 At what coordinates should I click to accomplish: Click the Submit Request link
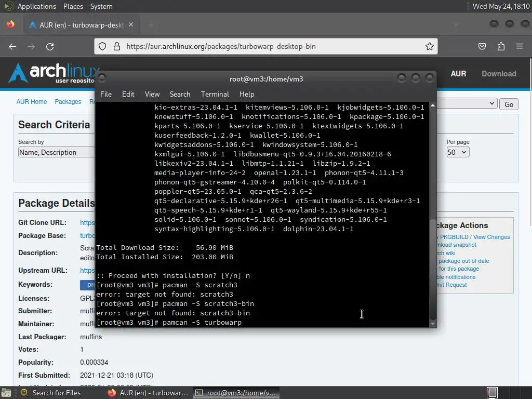[x=451, y=285]
